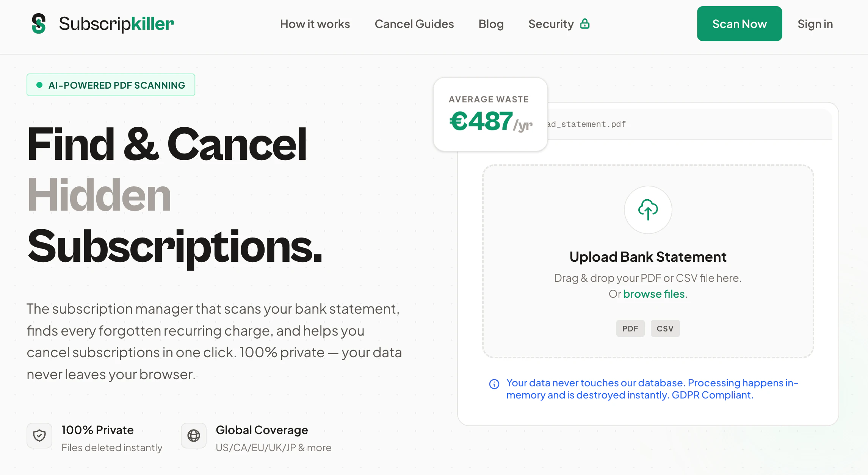Go to the Blog section

[x=491, y=24]
